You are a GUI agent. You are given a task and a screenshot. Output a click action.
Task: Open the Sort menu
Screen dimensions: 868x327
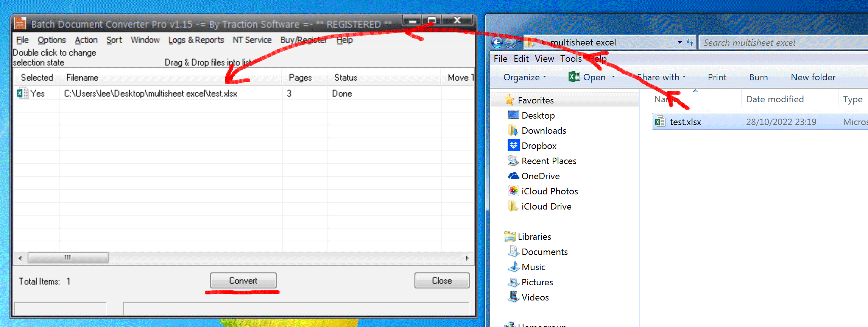click(x=114, y=40)
